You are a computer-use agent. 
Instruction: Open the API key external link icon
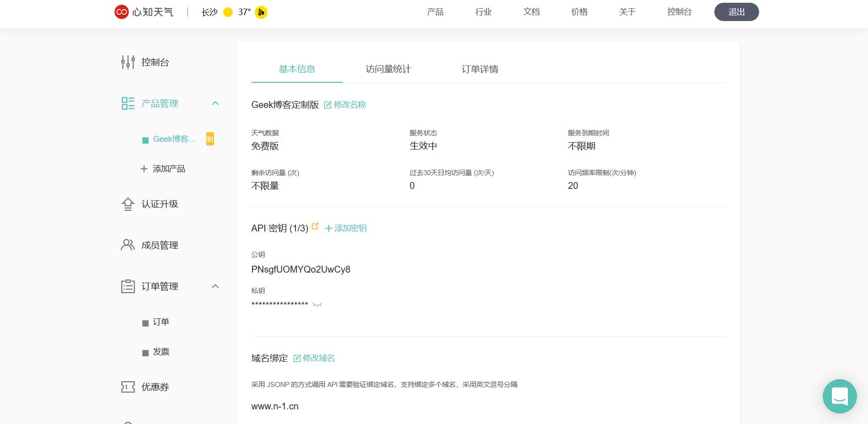coord(315,226)
